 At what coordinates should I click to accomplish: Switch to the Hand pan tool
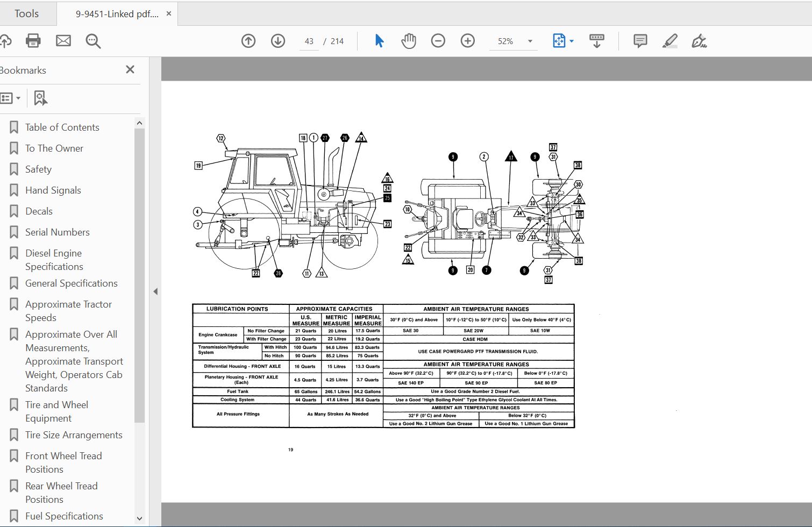[409, 40]
